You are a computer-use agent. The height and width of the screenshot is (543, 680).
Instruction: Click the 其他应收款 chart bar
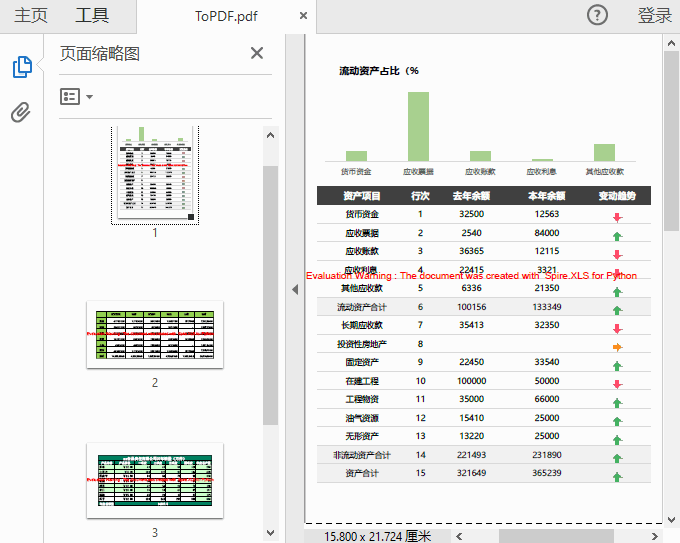[x=605, y=152]
